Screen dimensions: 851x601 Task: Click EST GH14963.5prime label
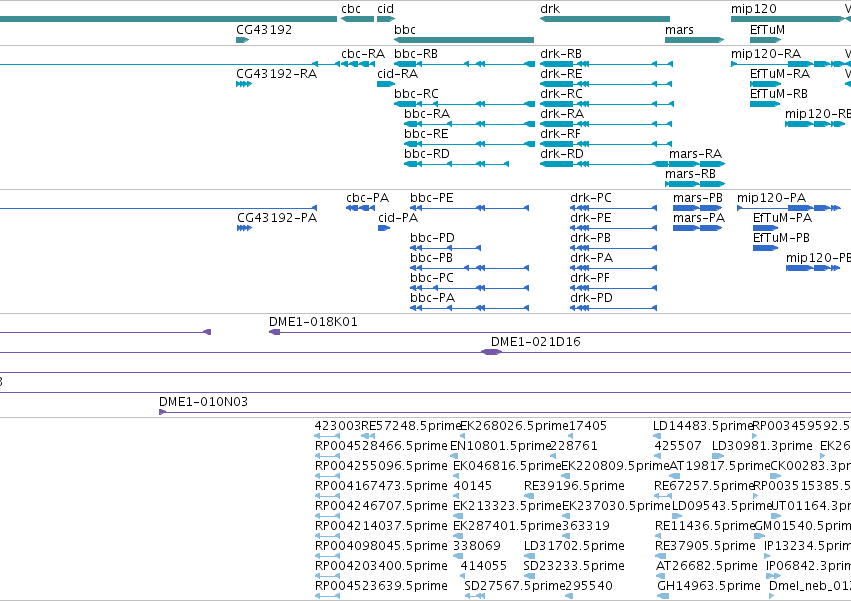[708, 587]
